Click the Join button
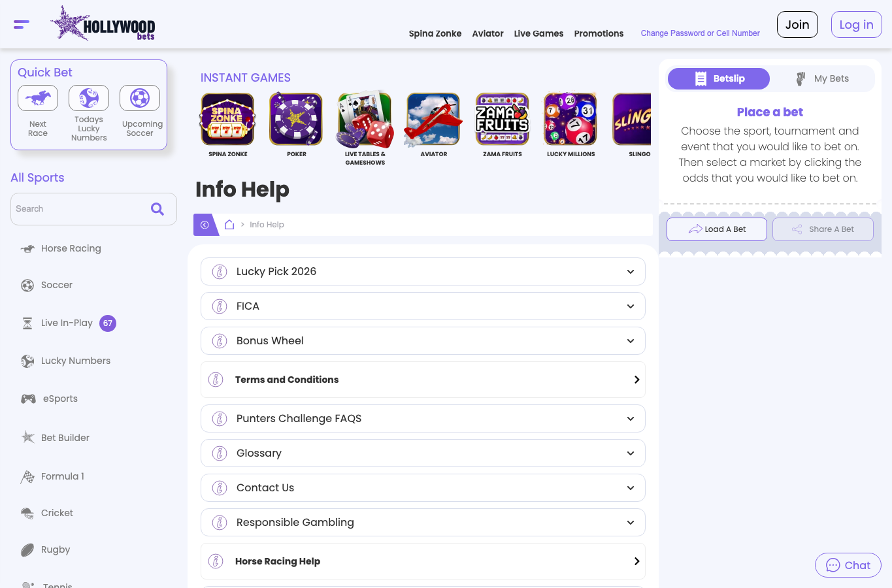This screenshot has width=892, height=588. click(797, 25)
